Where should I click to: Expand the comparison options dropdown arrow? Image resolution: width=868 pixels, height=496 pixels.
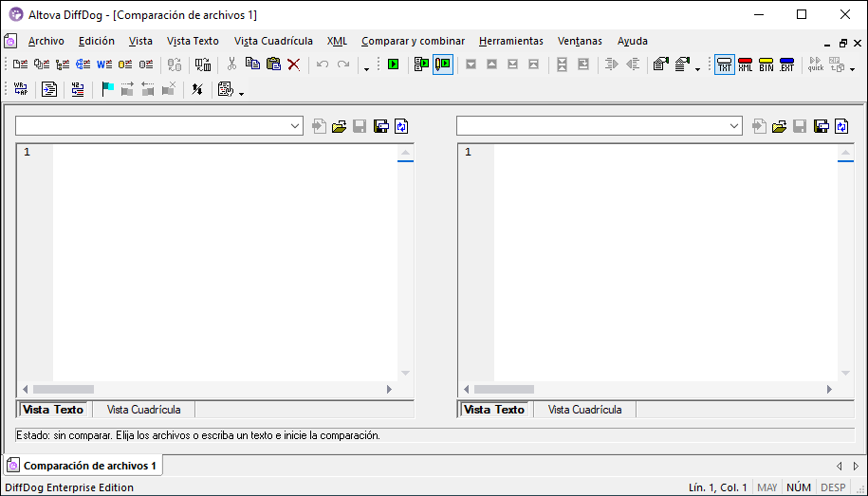697,68
